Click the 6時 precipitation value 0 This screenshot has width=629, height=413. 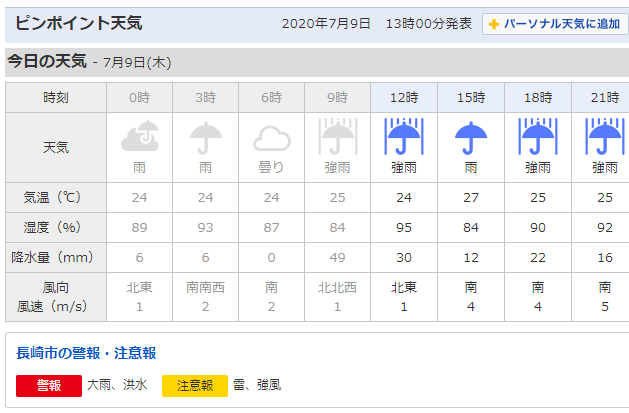pos(272,257)
